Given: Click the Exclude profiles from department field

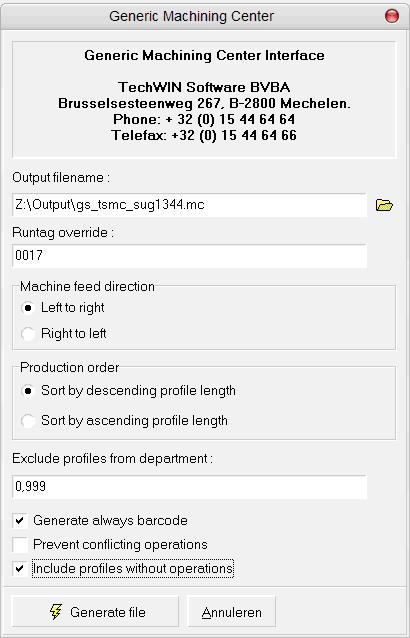Looking at the screenshot, I should [x=189, y=487].
